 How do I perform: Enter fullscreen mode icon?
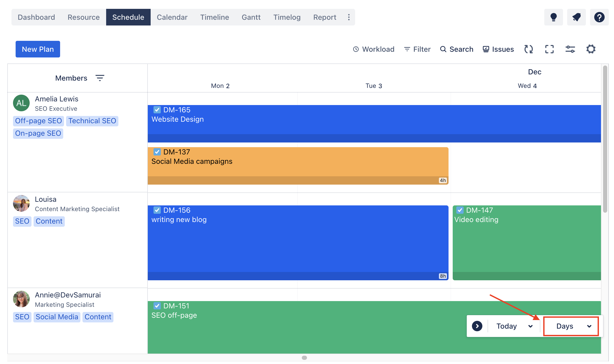pyautogui.click(x=549, y=49)
